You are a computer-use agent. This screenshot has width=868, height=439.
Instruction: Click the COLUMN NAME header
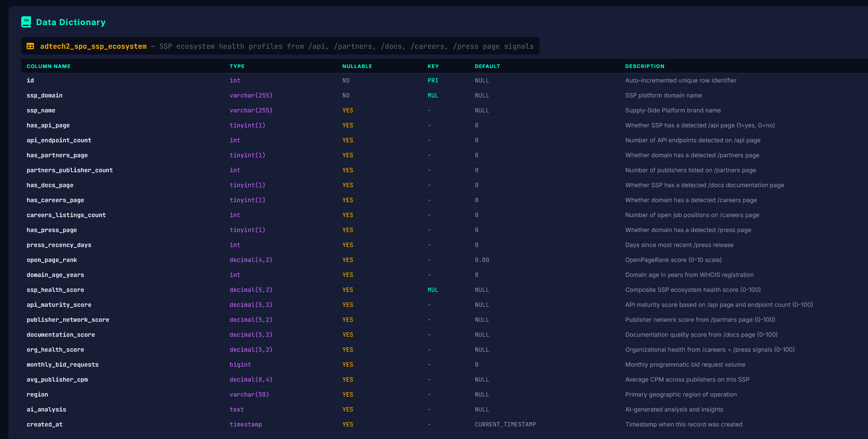tap(49, 66)
